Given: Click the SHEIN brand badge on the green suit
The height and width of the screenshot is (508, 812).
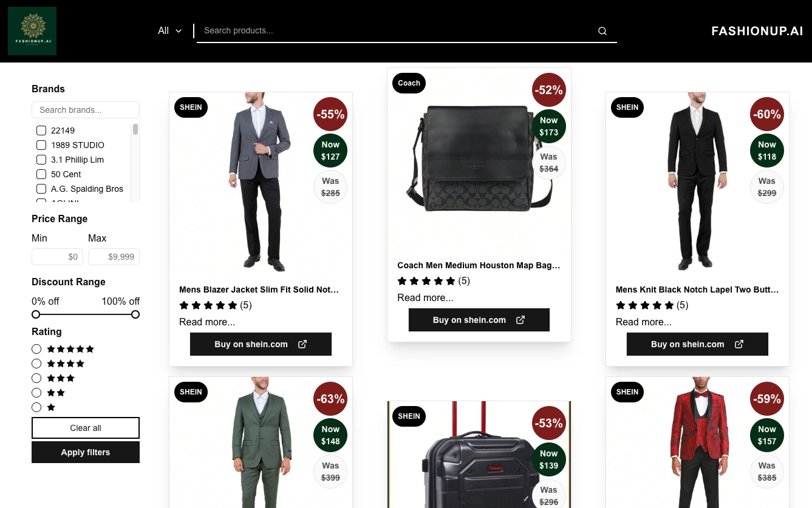Looking at the screenshot, I should (191, 392).
